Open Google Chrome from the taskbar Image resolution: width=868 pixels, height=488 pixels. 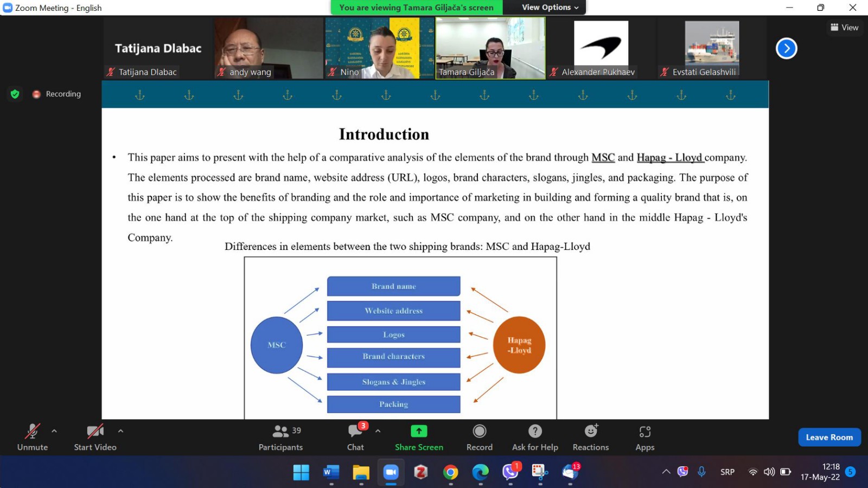pos(450,472)
